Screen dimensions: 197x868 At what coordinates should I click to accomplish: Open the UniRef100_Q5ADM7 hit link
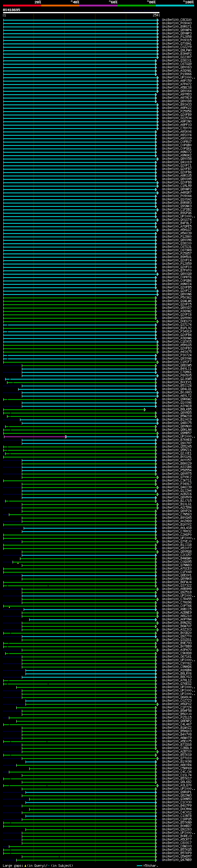tap(176, 857)
